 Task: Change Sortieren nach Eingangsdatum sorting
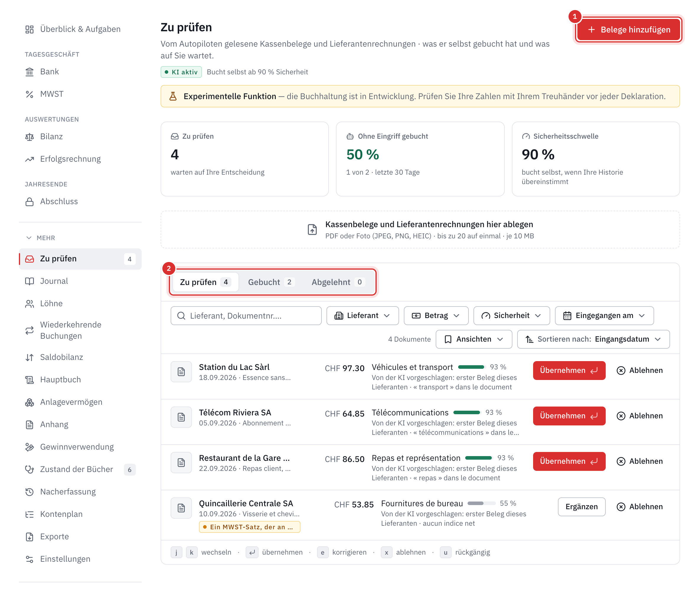(593, 339)
